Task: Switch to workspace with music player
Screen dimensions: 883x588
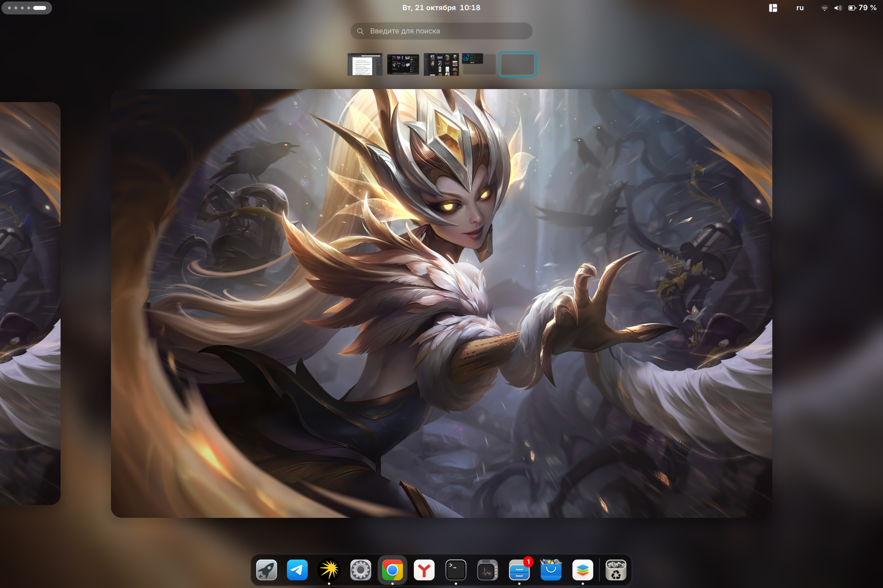Action: pyautogui.click(x=403, y=64)
